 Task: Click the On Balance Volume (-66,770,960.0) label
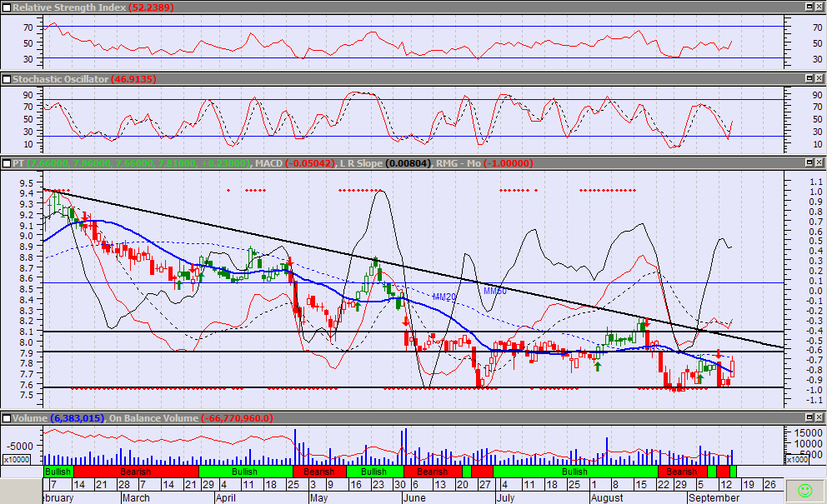pos(191,418)
